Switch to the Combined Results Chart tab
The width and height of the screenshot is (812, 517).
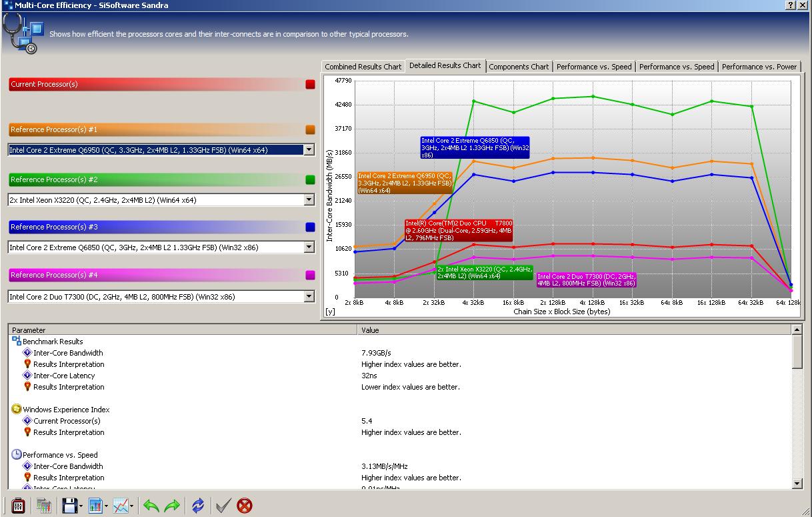click(x=363, y=67)
